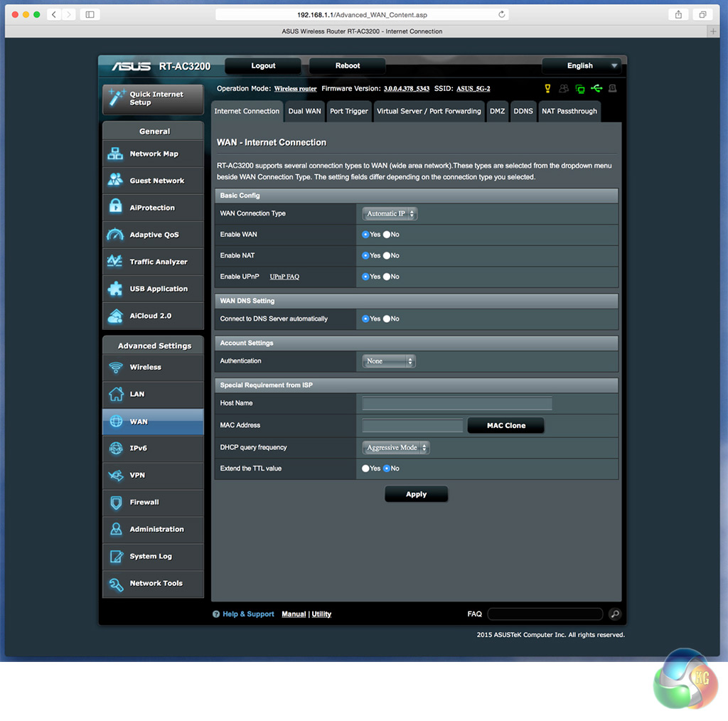Open the DHCP query frequency dropdown
The width and height of the screenshot is (728, 721).
[x=396, y=448]
